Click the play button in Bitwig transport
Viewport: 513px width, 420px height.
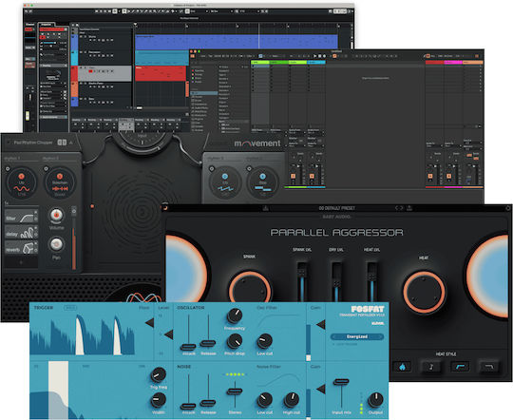(315, 56)
